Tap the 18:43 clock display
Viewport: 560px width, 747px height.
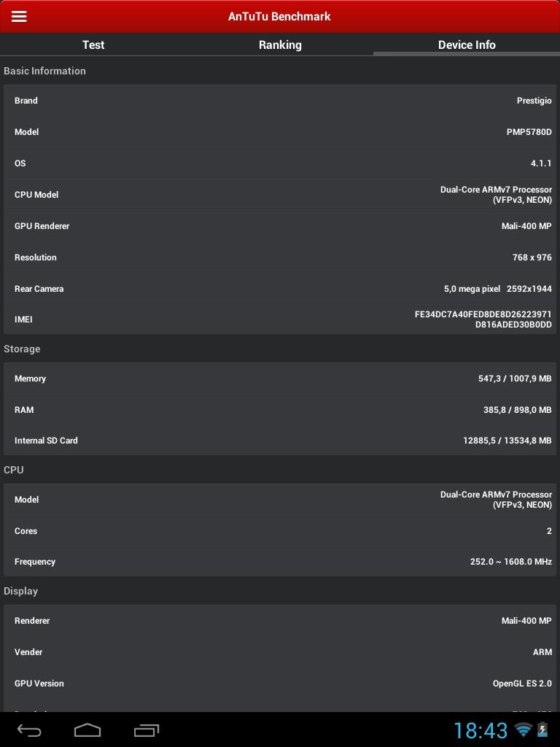click(x=481, y=729)
